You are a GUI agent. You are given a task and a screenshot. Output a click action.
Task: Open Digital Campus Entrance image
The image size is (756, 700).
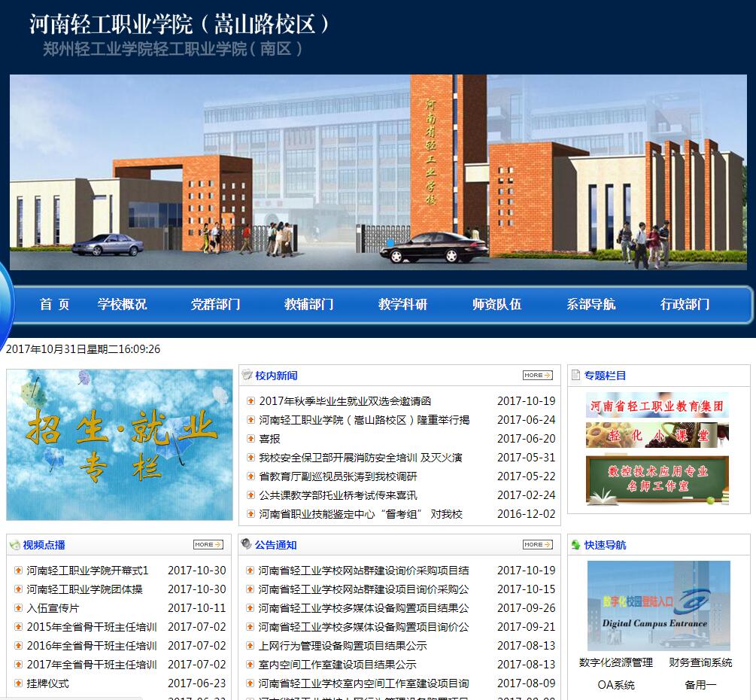pos(659,605)
